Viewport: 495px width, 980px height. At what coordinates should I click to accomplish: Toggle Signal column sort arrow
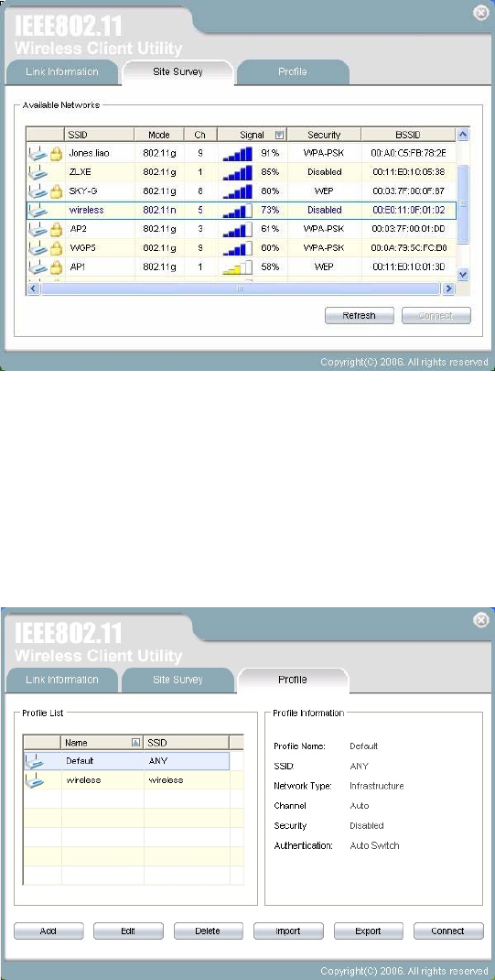coord(280,135)
